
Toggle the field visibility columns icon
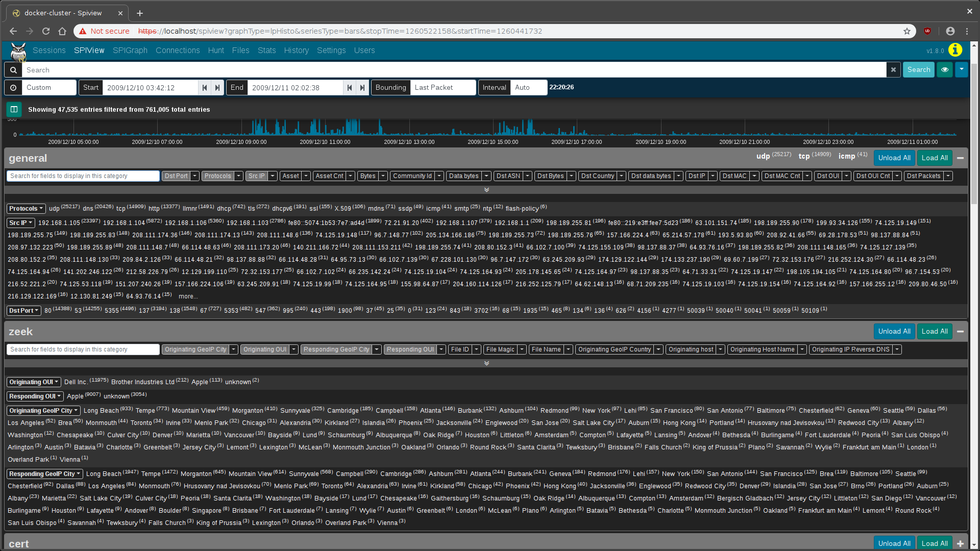tap(14, 109)
